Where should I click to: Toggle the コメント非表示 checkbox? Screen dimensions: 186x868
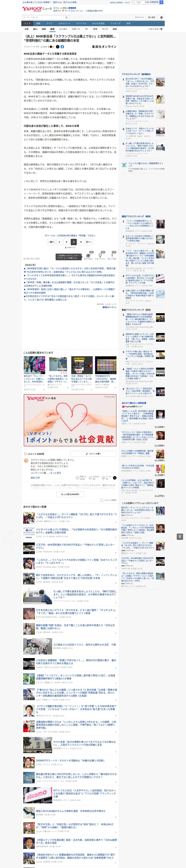coord(102,500)
